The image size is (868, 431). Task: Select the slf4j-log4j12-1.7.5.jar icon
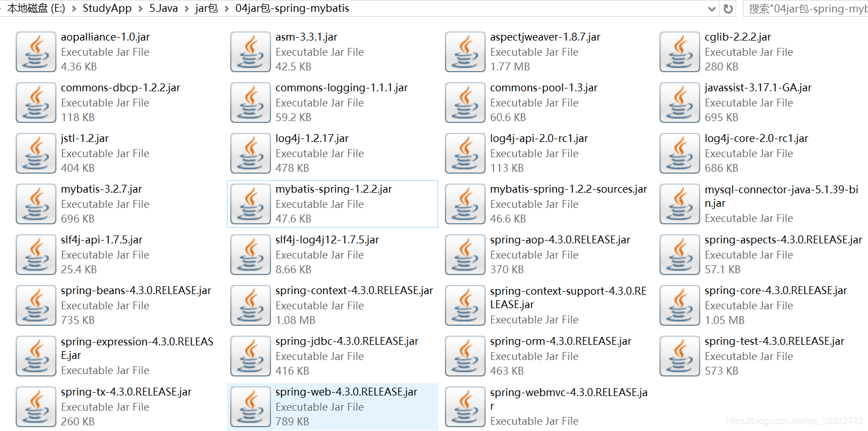click(x=251, y=255)
